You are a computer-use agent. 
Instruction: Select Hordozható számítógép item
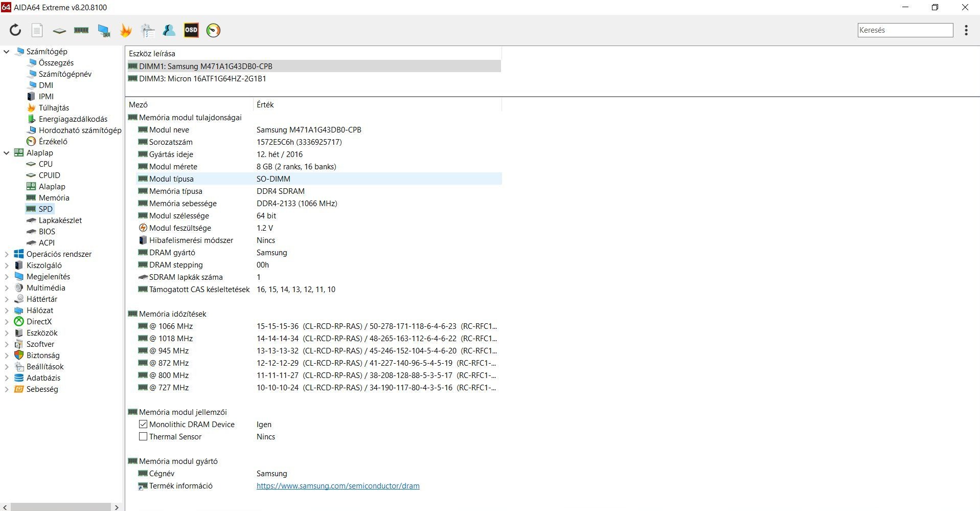coord(80,130)
